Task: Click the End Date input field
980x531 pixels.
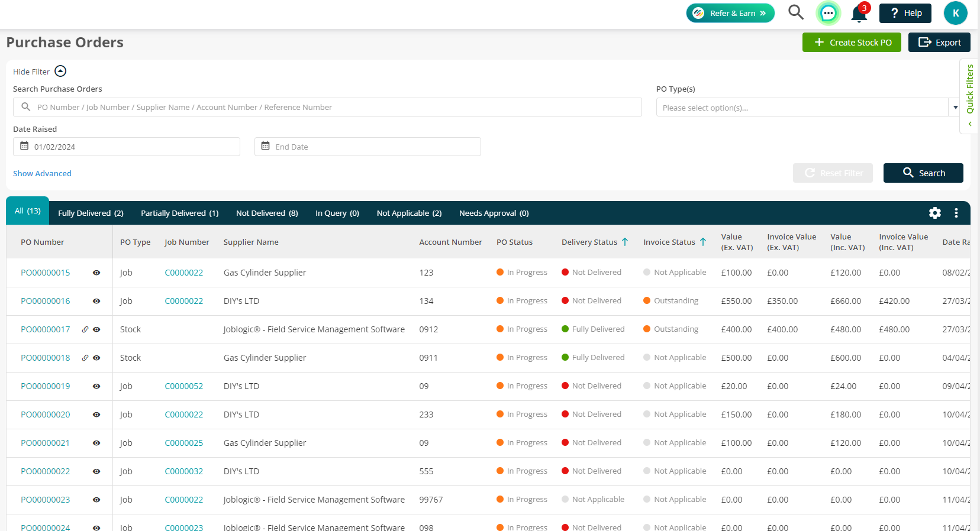Action: tap(367, 147)
